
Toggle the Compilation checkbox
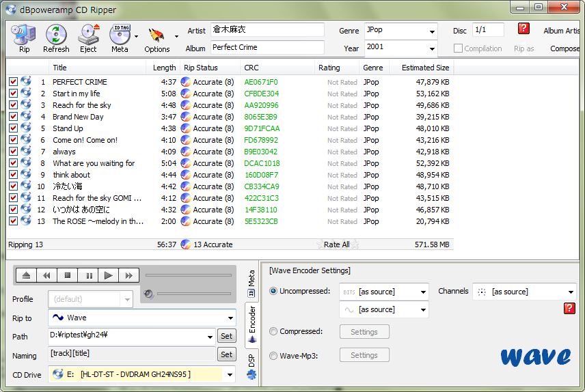tap(458, 48)
